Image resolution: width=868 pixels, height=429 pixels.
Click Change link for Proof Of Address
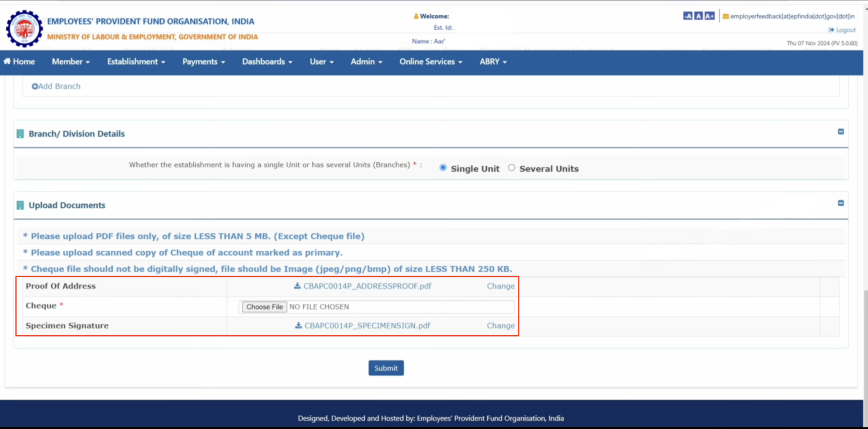click(x=500, y=286)
